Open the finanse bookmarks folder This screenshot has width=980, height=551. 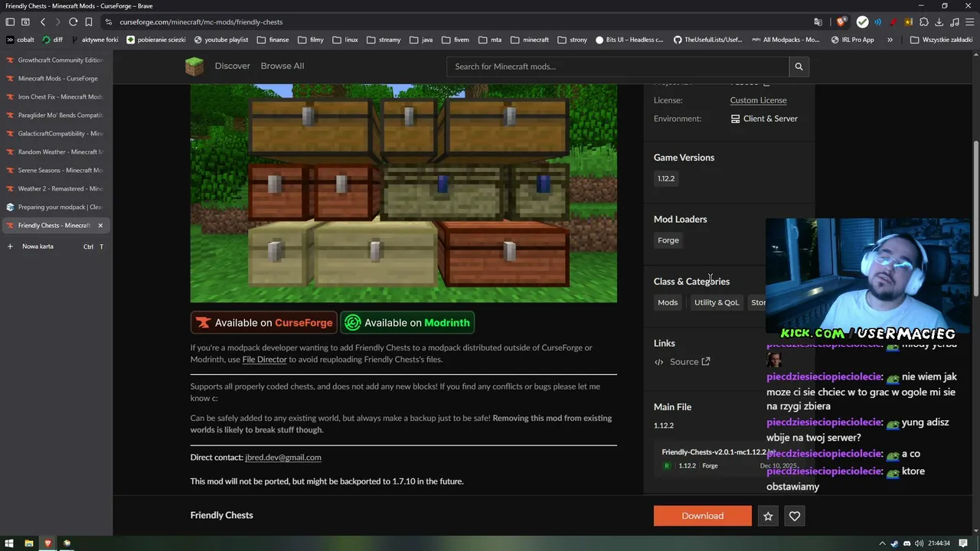pos(273,40)
